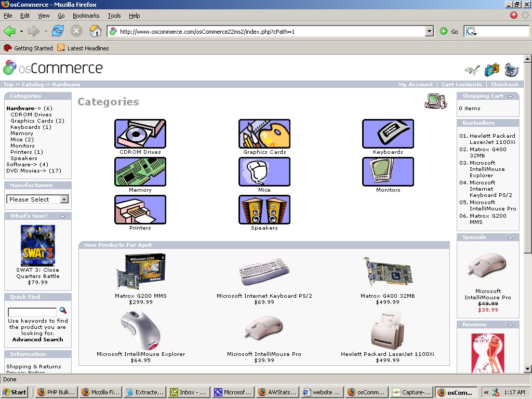Click the Stop loading icon
The height and width of the screenshot is (399, 532).
coord(76,31)
